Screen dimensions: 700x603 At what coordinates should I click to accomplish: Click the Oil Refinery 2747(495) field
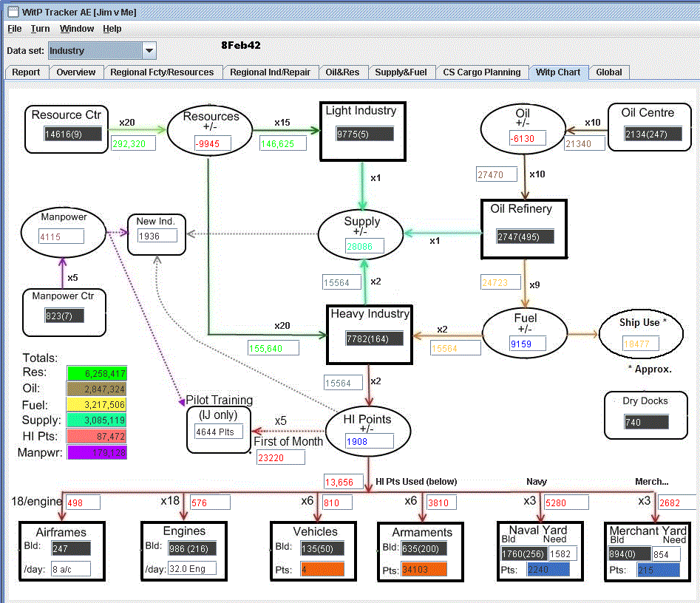525,236
